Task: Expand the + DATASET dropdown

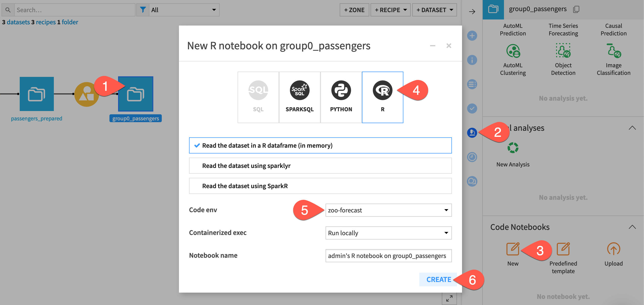Action: point(434,10)
